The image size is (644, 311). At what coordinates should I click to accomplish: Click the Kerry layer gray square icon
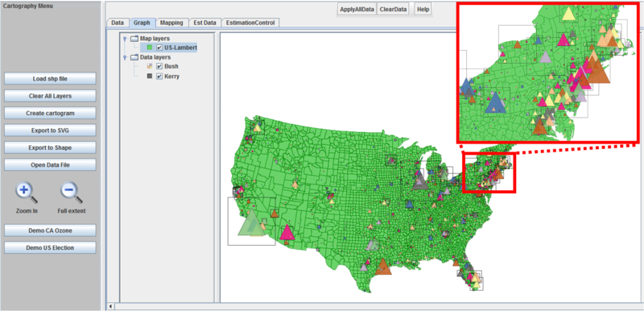point(150,76)
